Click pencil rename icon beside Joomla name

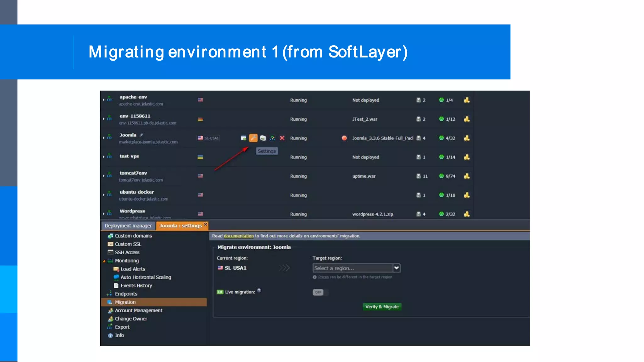[142, 135]
